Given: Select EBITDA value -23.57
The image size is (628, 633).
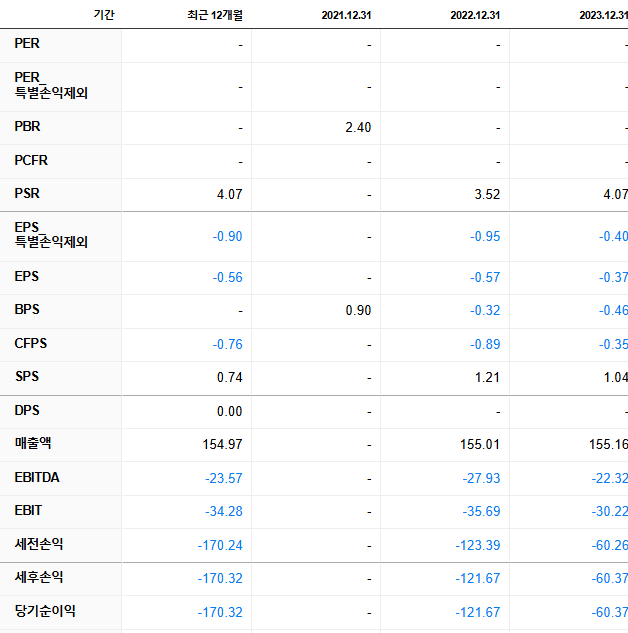Looking at the screenshot, I should tap(224, 479).
